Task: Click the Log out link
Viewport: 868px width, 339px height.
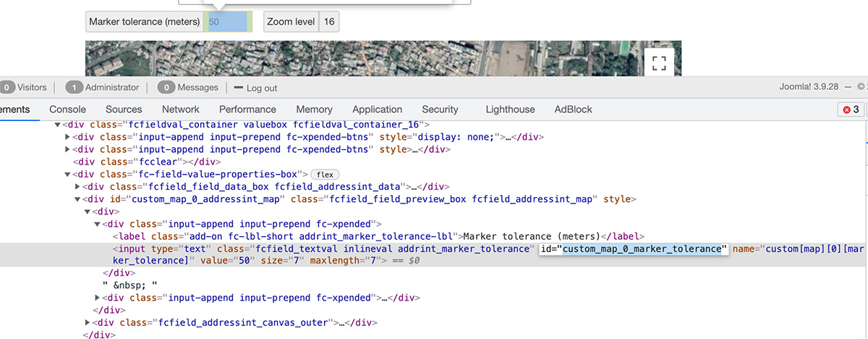Action: pyautogui.click(x=262, y=88)
